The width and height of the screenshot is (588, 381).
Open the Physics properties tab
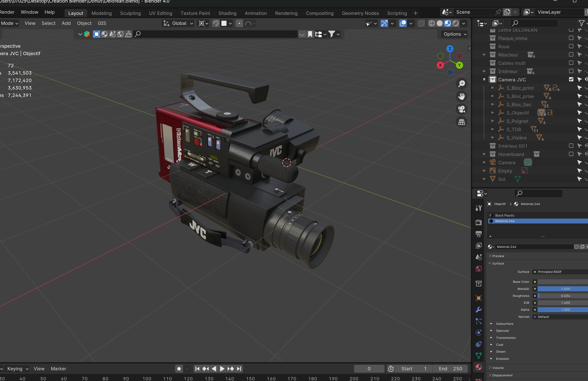[x=479, y=333]
